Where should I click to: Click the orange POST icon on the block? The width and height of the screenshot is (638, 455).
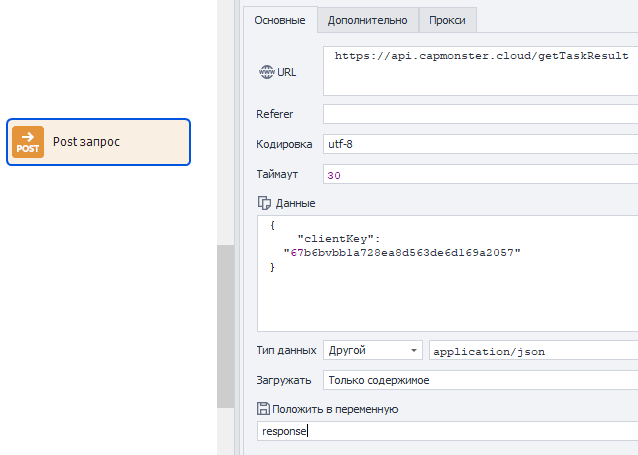pyautogui.click(x=28, y=142)
